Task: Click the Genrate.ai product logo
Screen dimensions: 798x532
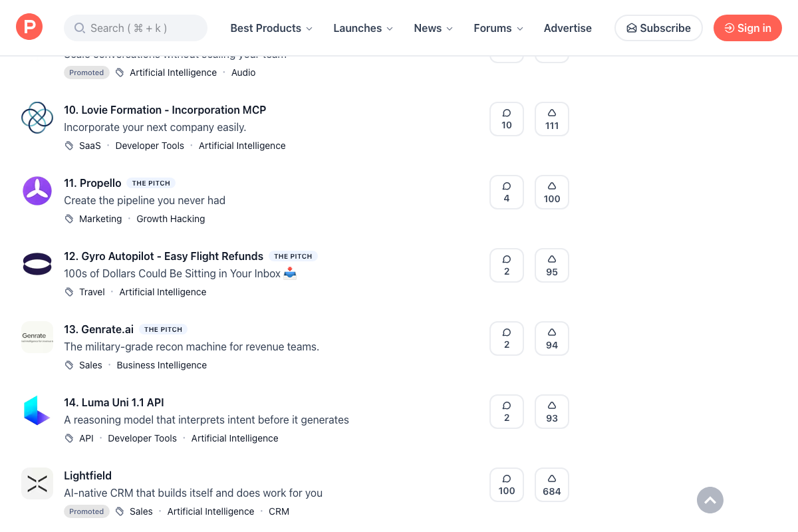Action: (37, 337)
